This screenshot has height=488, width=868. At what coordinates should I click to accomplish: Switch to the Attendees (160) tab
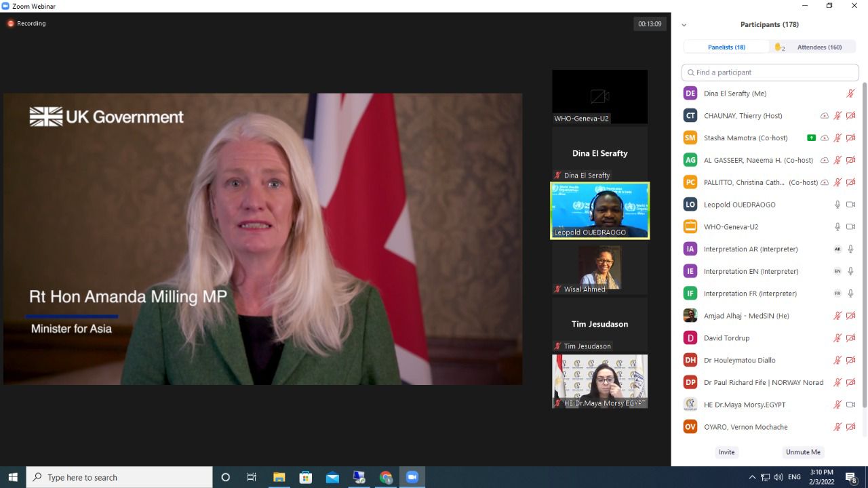click(819, 47)
